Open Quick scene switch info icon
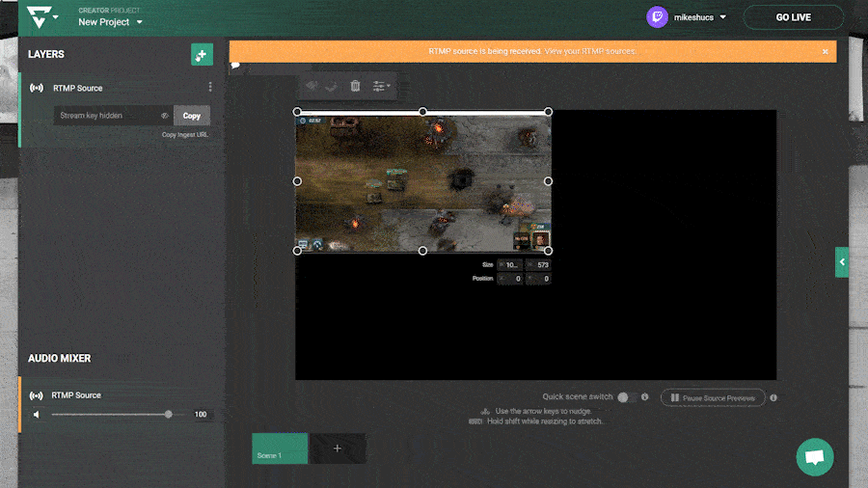The width and height of the screenshot is (868, 488). coord(645,396)
